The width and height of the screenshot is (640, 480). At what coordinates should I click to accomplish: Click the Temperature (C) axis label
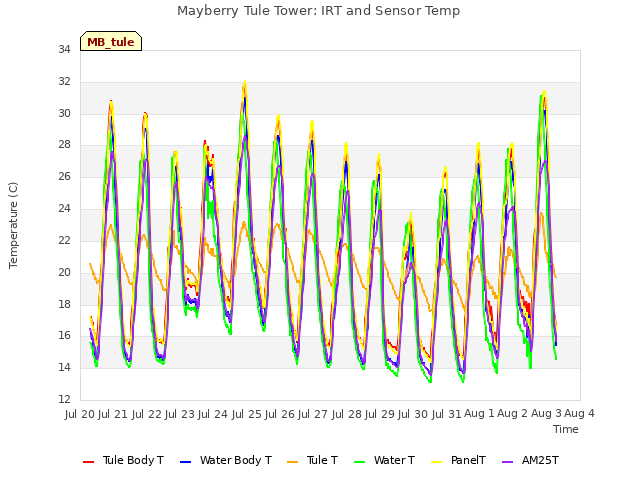tap(13, 225)
